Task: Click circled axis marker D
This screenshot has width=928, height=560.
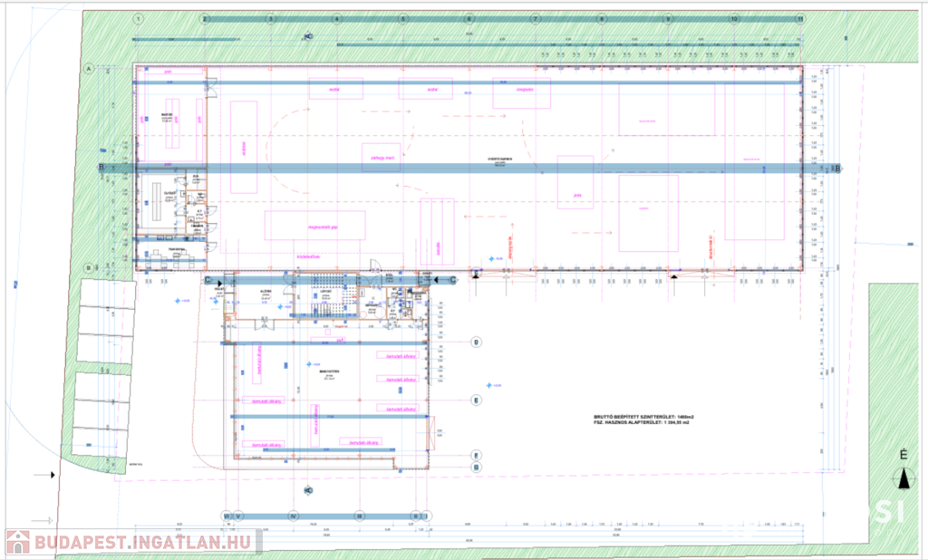Action: tap(477, 342)
